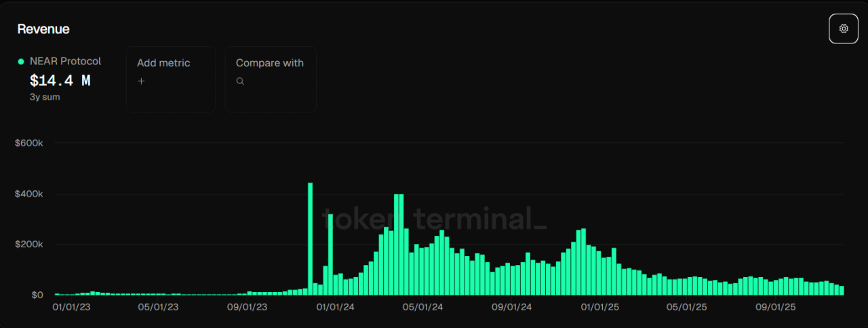Click the 09/01/25 x-axis date label
The height and width of the screenshot is (328, 868).
(x=776, y=307)
